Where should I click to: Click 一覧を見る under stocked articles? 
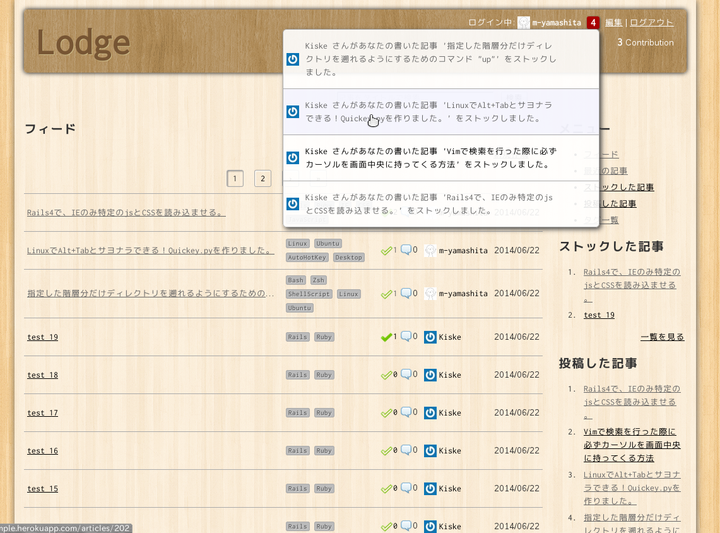[662, 337]
